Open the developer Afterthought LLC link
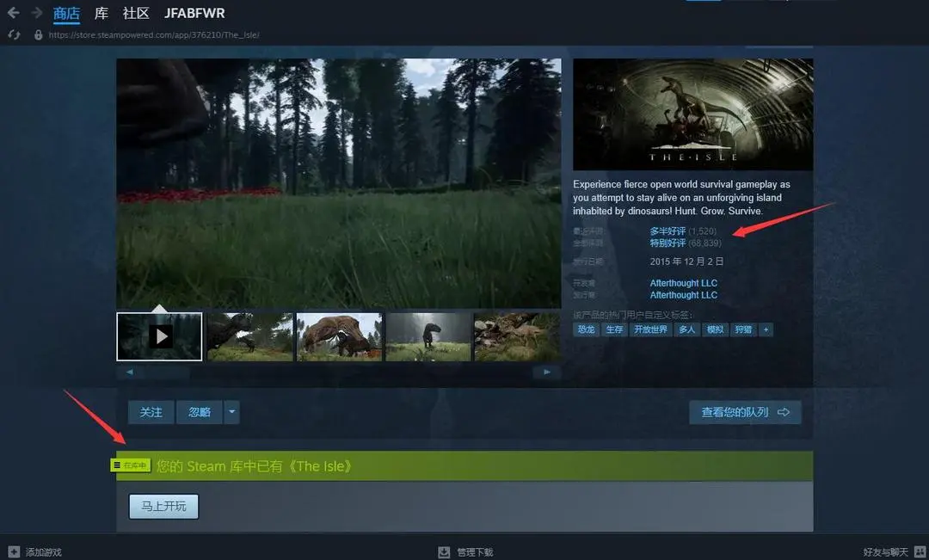The width and height of the screenshot is (929, 560). point(684,283)
